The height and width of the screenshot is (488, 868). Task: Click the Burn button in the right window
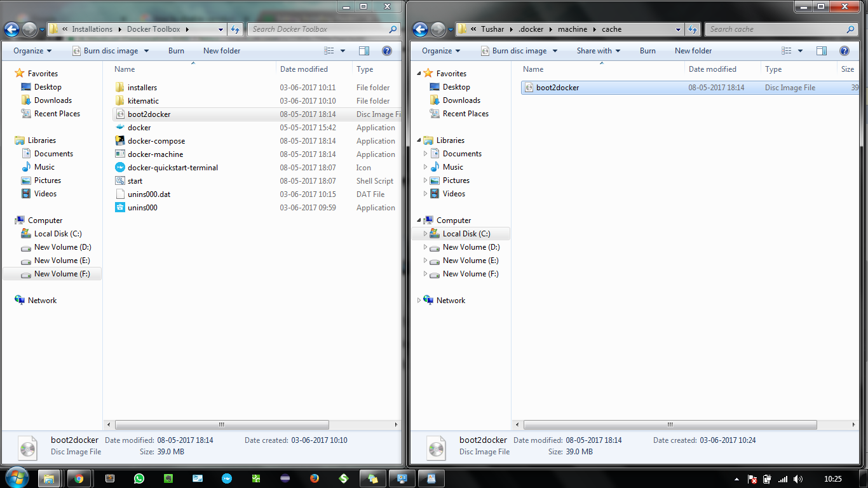click(648, 51)
